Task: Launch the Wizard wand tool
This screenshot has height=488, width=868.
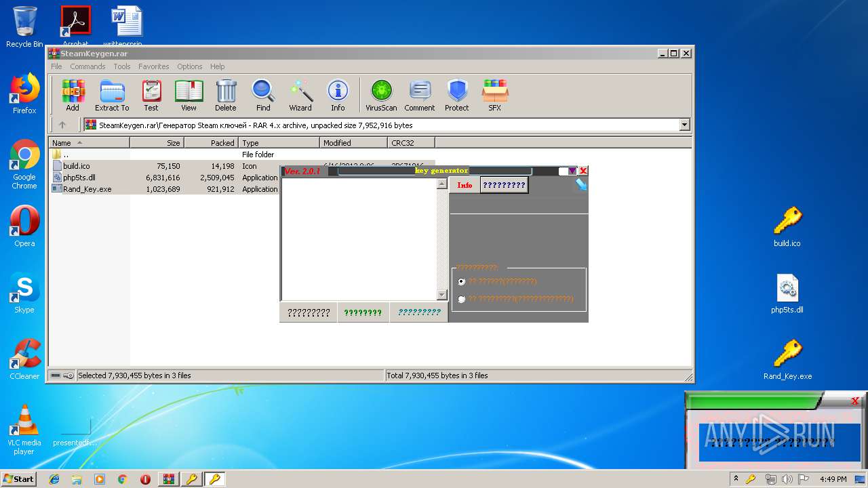Action: pyautogui.click(x=300, y=95)
